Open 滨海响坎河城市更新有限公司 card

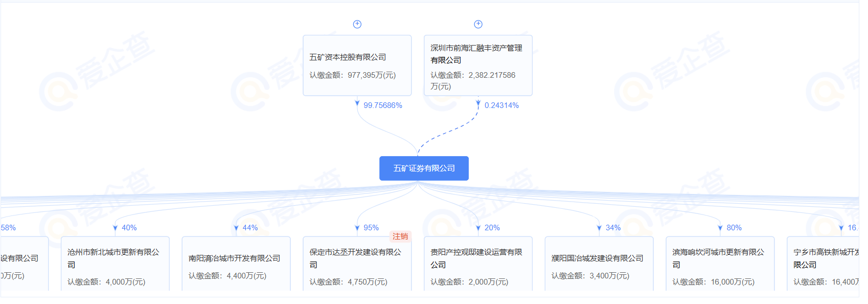tap(720, 264)
